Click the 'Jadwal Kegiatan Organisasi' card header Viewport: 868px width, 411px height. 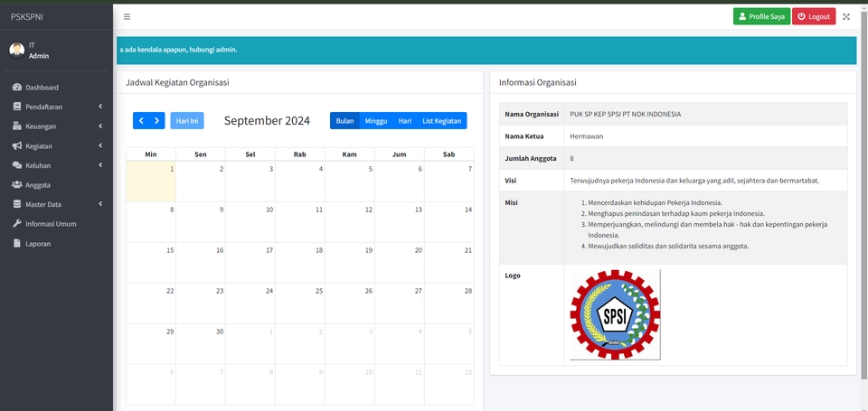(299, 82)
